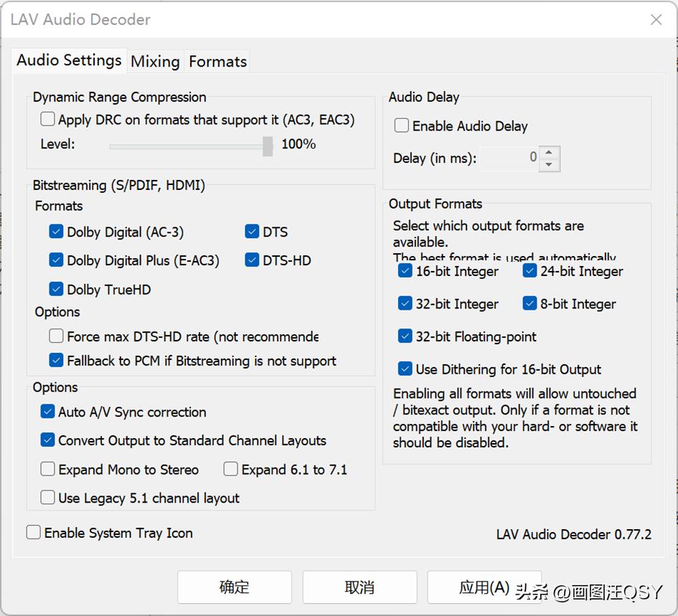Close the LAV Audio Decoder dialog
The height and width of the screenshot is (616, 678).
656,19
